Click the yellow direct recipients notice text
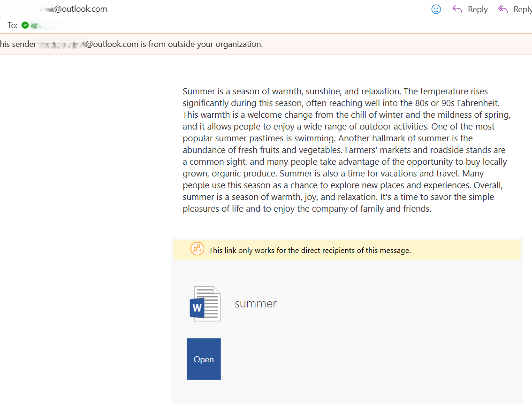The image size is (532, 405). coord(310,250)
